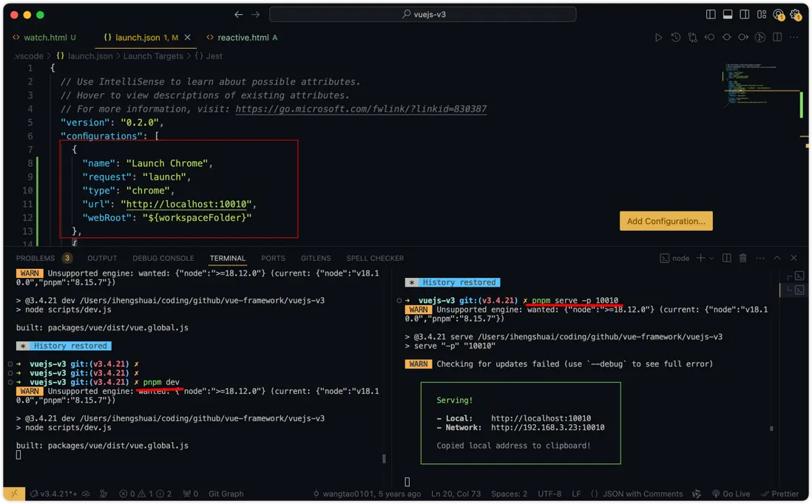Click the right terminal scrollbar

[x=771, y=429]
